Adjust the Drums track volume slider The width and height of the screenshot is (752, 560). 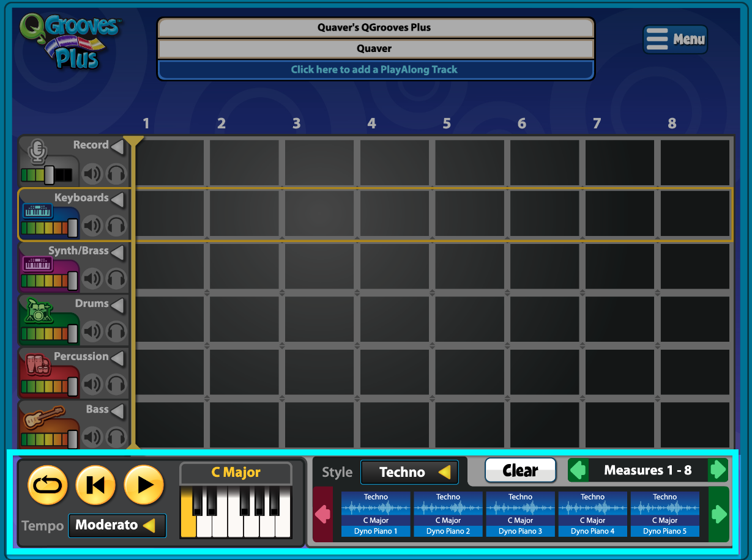click(x=73, y=334)
